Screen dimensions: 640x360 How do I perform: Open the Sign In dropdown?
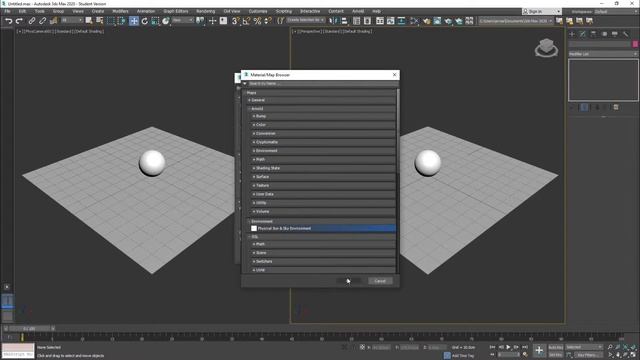click(542, 11)
